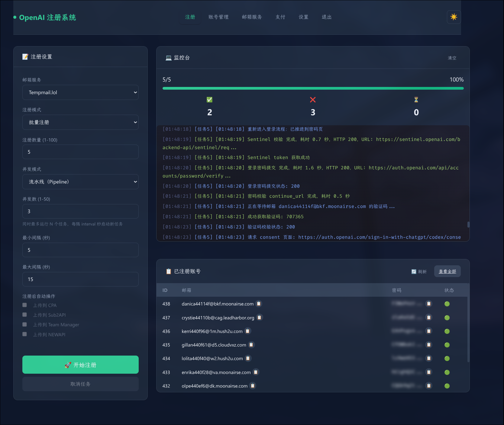
Task: Open 查看全部 accounts link
Action: point(447,271)
